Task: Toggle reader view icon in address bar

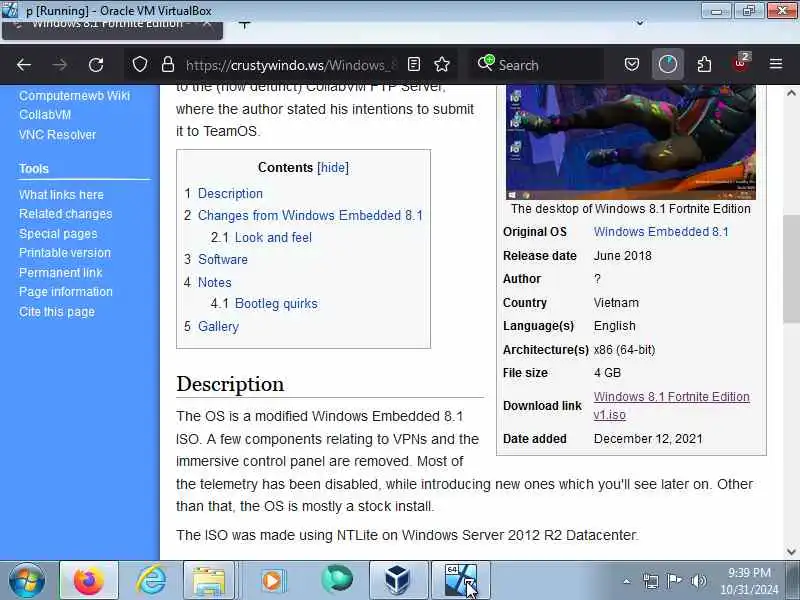Action: pyautogui.click(x=414, y=64)
